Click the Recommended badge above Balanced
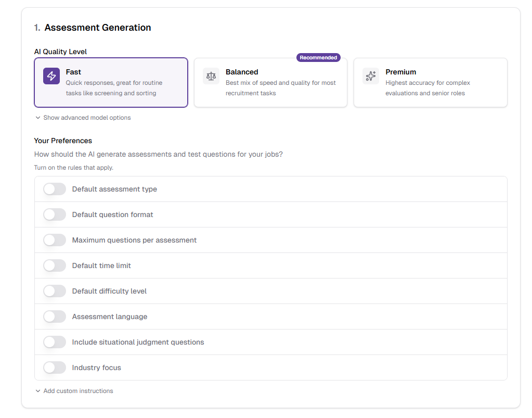The width and height of the screenshot is (532, 418). point(318,57)
